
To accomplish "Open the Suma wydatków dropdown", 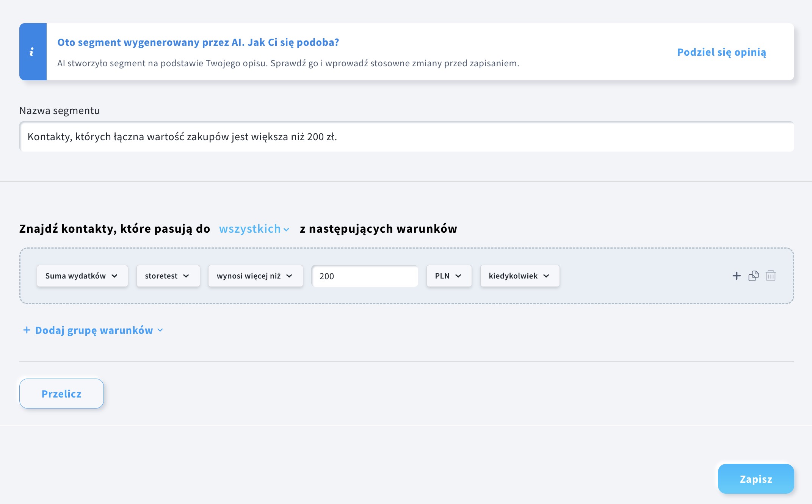I will [82, 276].
